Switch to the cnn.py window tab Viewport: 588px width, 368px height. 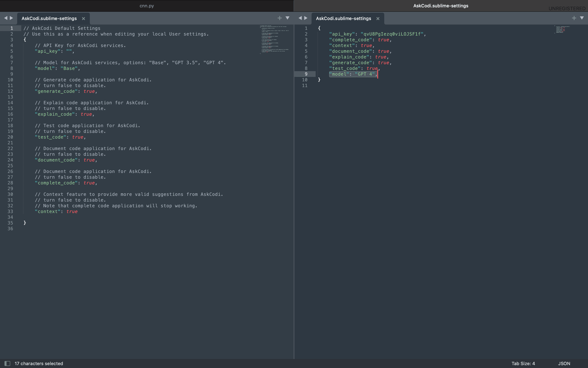point(147,6)
